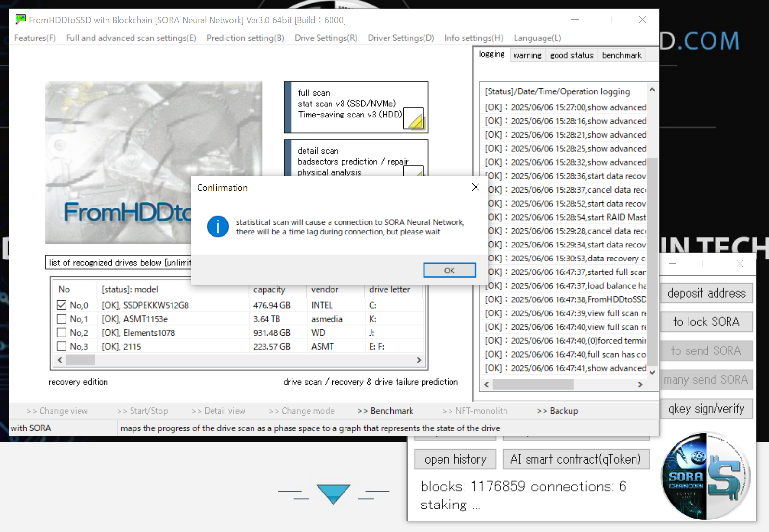Click the [Status]/Date/Time/Operation logging header
This screenshot has width=769, height=532.
click(557, 91)
